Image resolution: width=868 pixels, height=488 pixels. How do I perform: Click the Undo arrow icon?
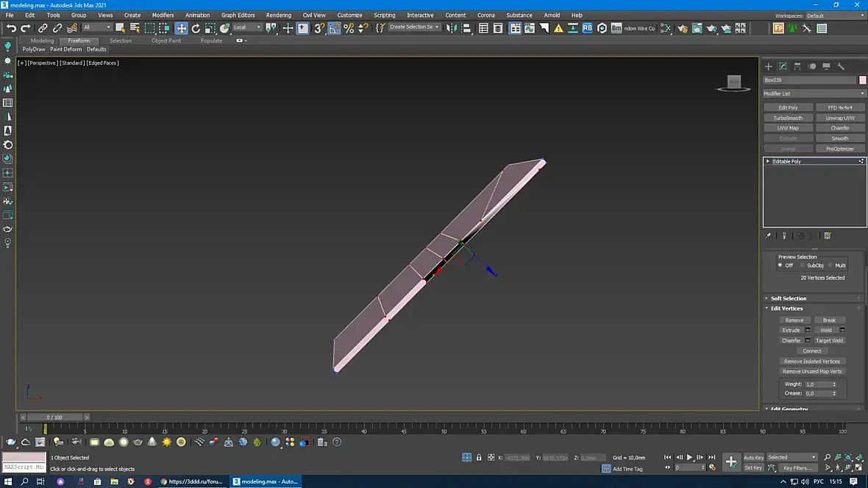tap(10, 28)
